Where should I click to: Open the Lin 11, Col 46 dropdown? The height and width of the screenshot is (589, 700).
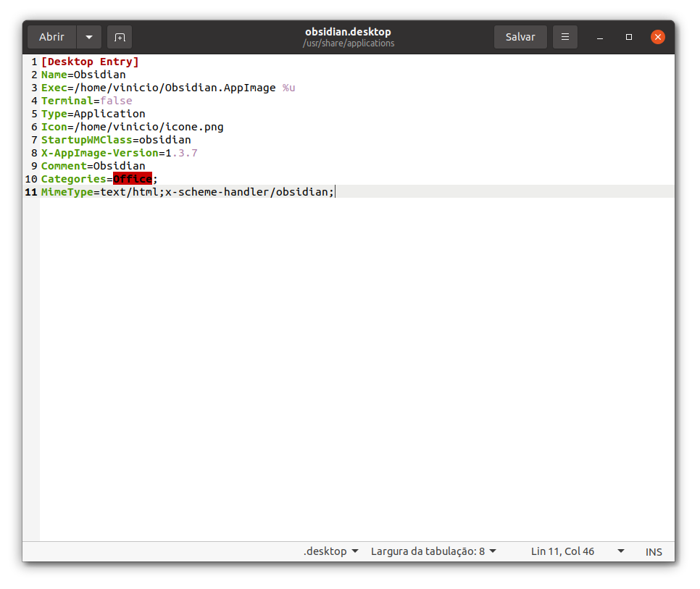click(x=578, y=551)
